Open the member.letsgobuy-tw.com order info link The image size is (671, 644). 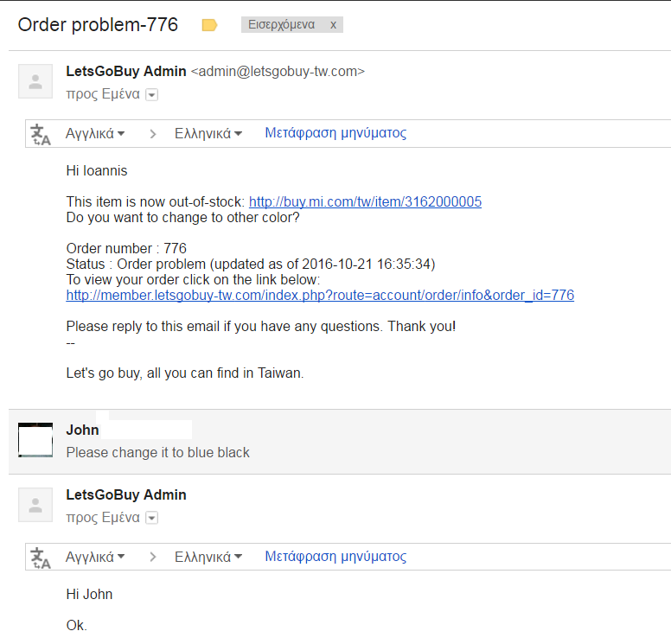[x=320, y=296]
